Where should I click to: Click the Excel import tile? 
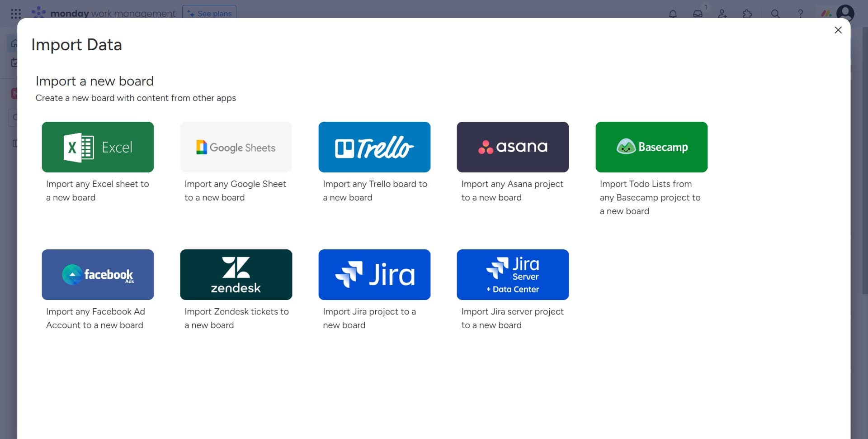pyautogui.click(x=98, y=147)
